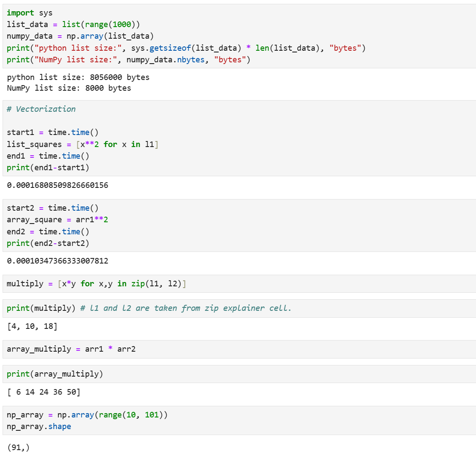
Task: Place cursor on the 'np_array.shape' line
Action: [39, 427]
